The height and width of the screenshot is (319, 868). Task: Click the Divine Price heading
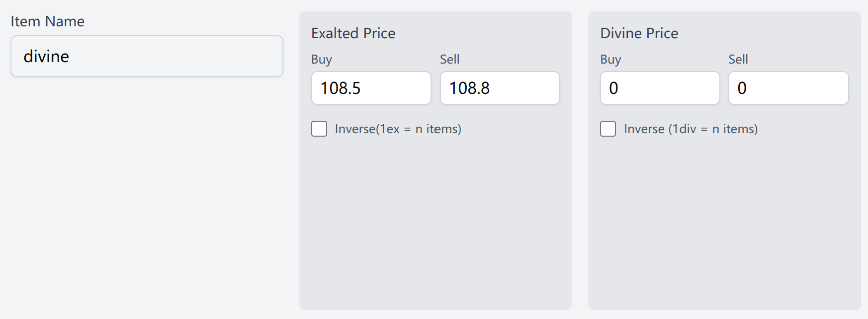pos(639,33)
